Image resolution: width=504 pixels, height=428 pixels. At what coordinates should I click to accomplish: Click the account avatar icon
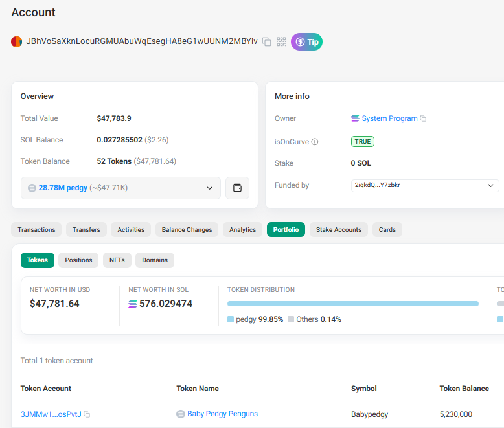click(16, 41)
